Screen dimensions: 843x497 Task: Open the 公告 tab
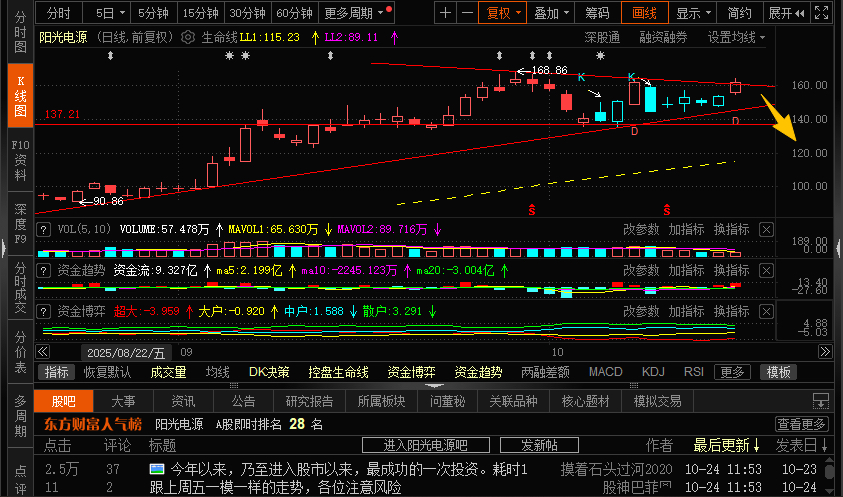pos(244,401)
